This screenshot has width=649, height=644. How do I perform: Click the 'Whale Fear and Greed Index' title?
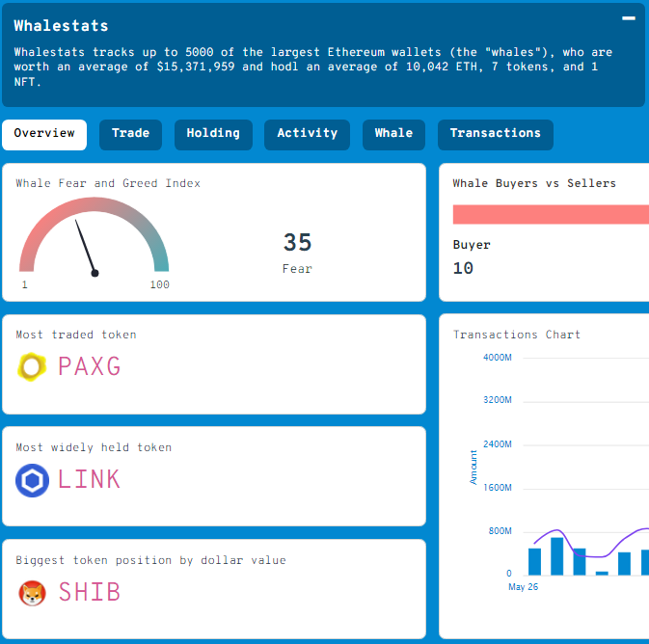click(108, 183)
